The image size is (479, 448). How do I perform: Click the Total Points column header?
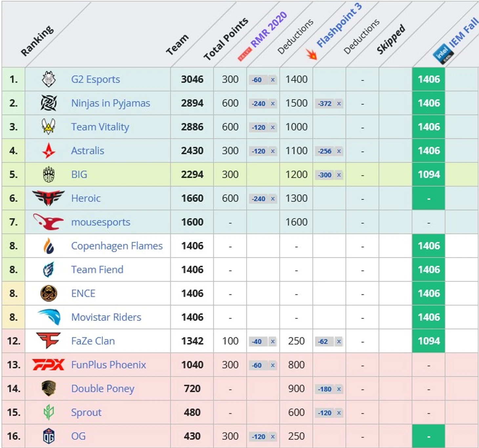tap(226, 39)
